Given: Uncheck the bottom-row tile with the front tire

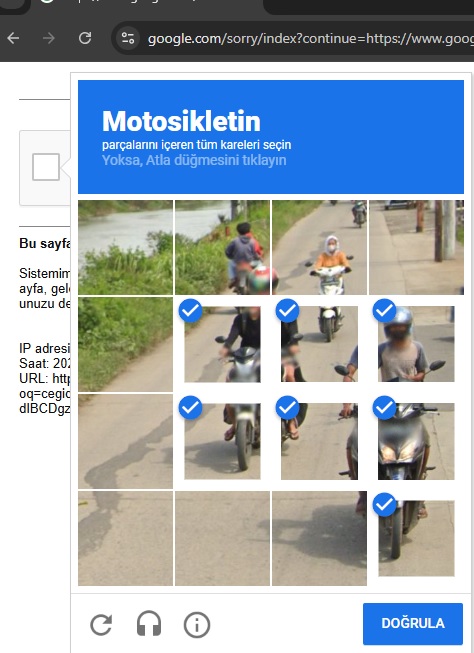Looking at the screenshot, I should pyautogui.click(x=416, y=538).
